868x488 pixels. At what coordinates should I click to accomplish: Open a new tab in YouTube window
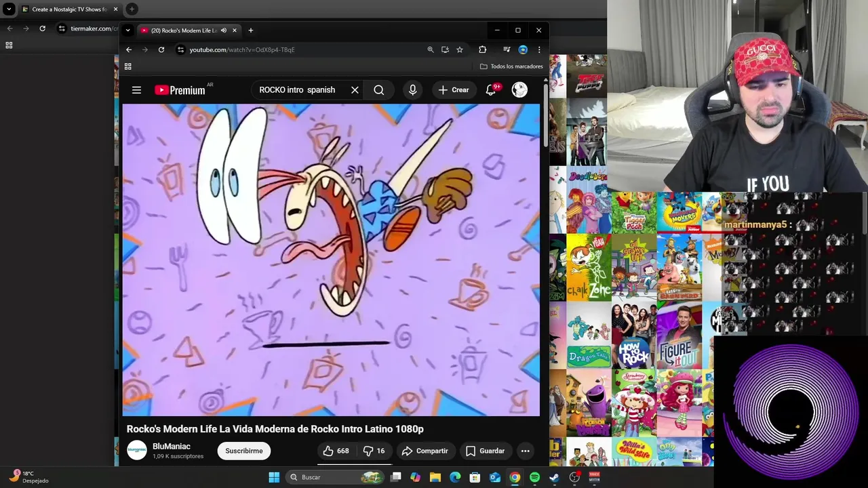tap(251, 30)
